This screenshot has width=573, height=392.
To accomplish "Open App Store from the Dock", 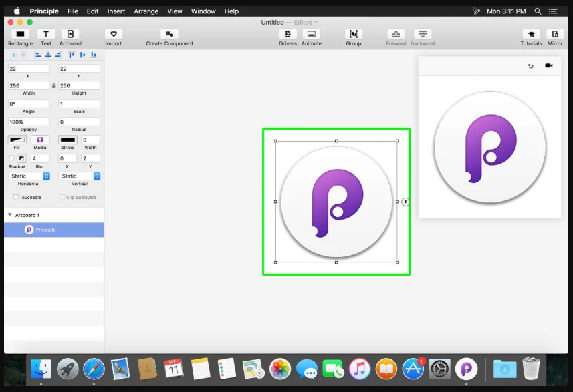I will [413, 369].
